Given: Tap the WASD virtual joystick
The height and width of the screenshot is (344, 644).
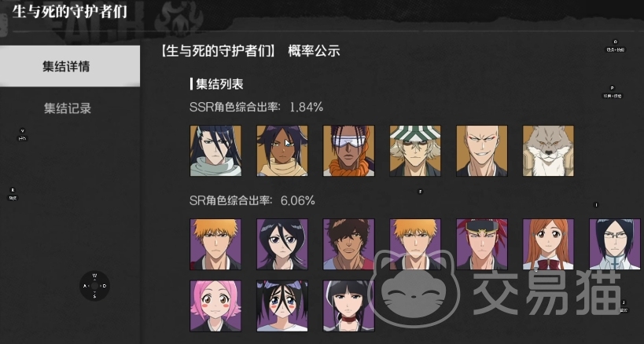Looking at the screenshot, I should (x=95, y=286).
